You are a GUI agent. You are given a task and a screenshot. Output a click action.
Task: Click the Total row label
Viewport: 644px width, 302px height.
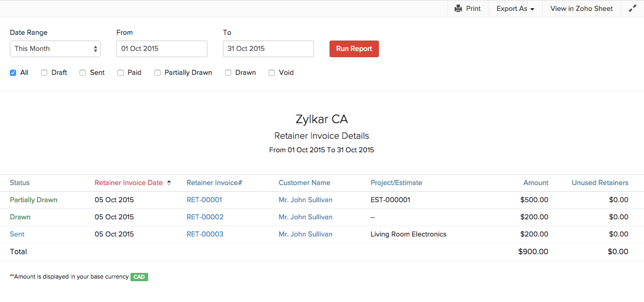pyautogui.click(x=19, y=252)
